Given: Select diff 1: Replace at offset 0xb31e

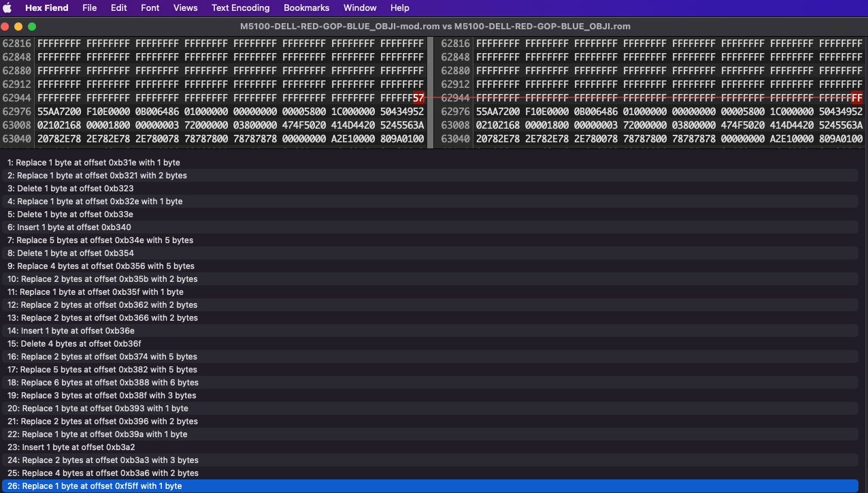Looking at the screenshot, I should [x=430, y=163].
